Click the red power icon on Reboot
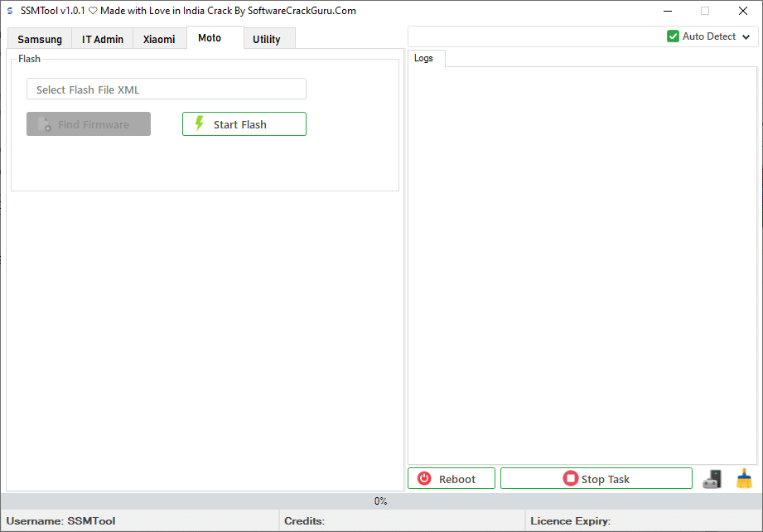 pyautogui.click(x=425, y=479)
